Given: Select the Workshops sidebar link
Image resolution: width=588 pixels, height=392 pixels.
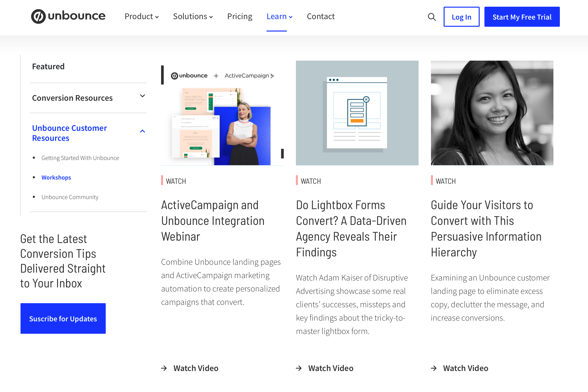Looking at the screenshot, I should click(56, 178).
